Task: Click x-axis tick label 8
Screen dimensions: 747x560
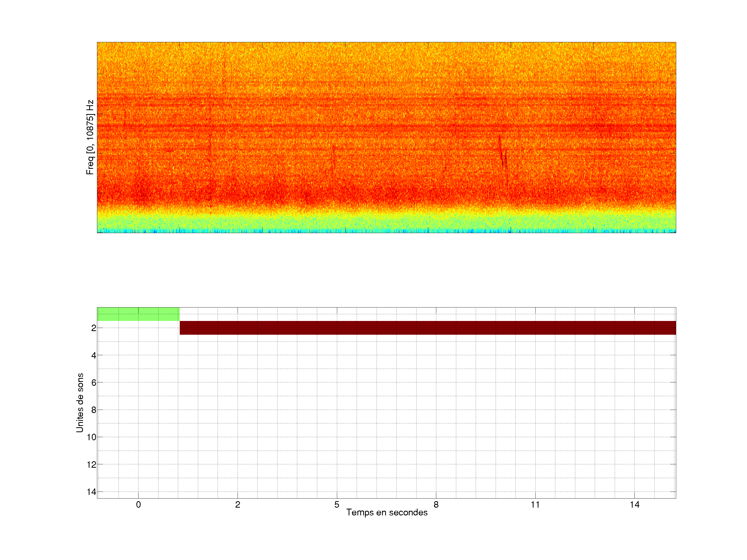Action: (x=436, y=505)
